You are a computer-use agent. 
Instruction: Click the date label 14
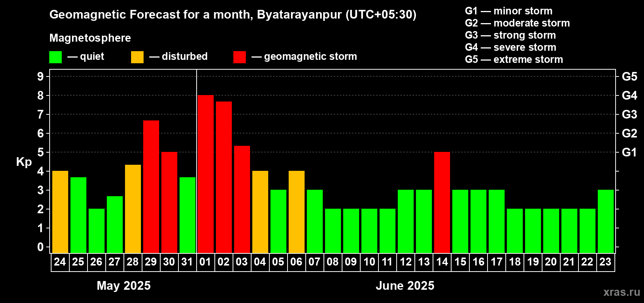pyautogui.click(x=442, y=262)
